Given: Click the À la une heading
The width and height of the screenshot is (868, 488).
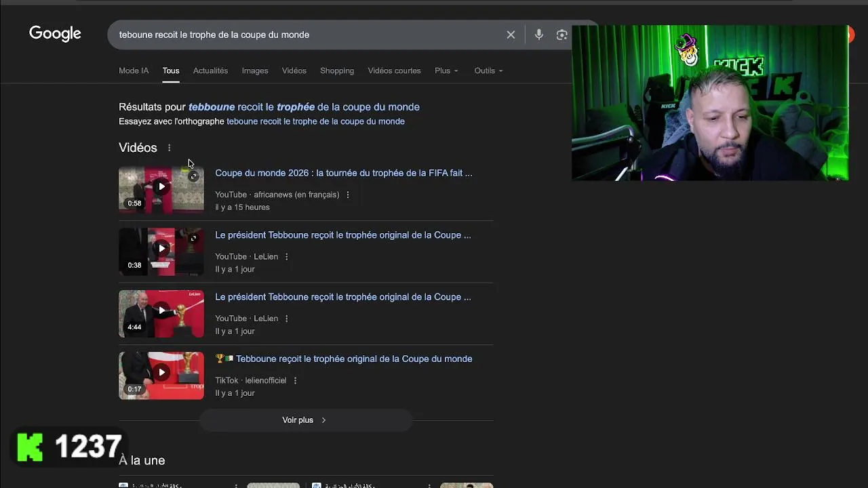Looking at the screenshot, I should point(142,460).
